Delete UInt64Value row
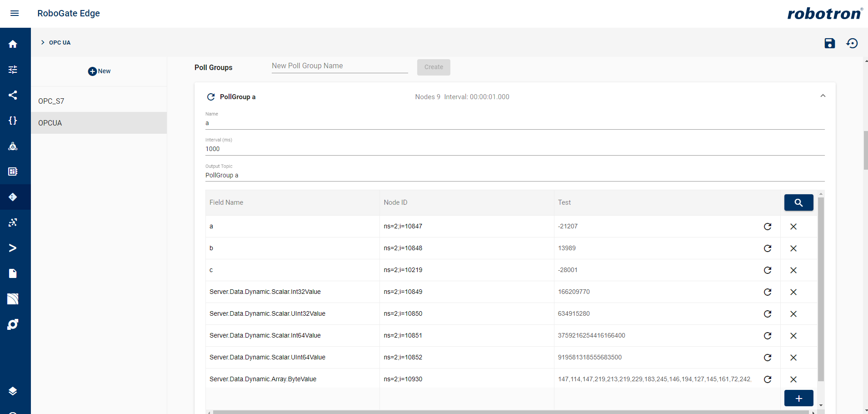Viewport: 868px width, 414px height. pos(793,358)
